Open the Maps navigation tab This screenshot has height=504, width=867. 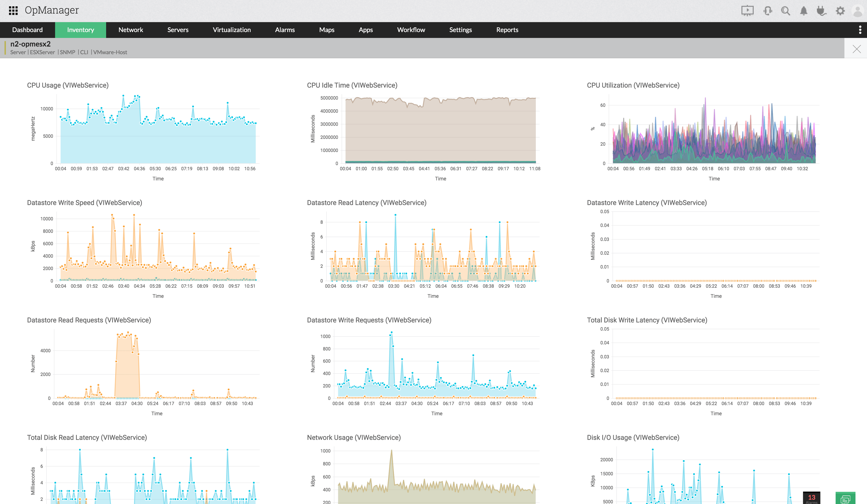coord(326,30)
